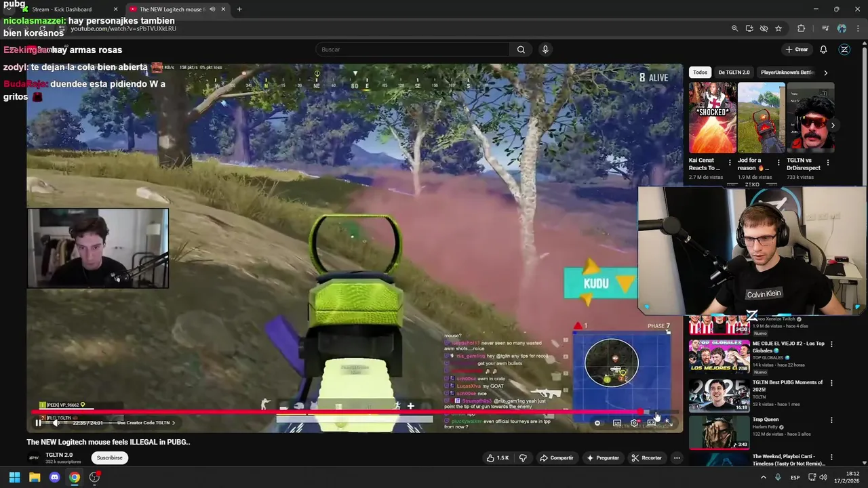
Task: Select the De TGLTN 2.0 chip
Action: (734, 73)
